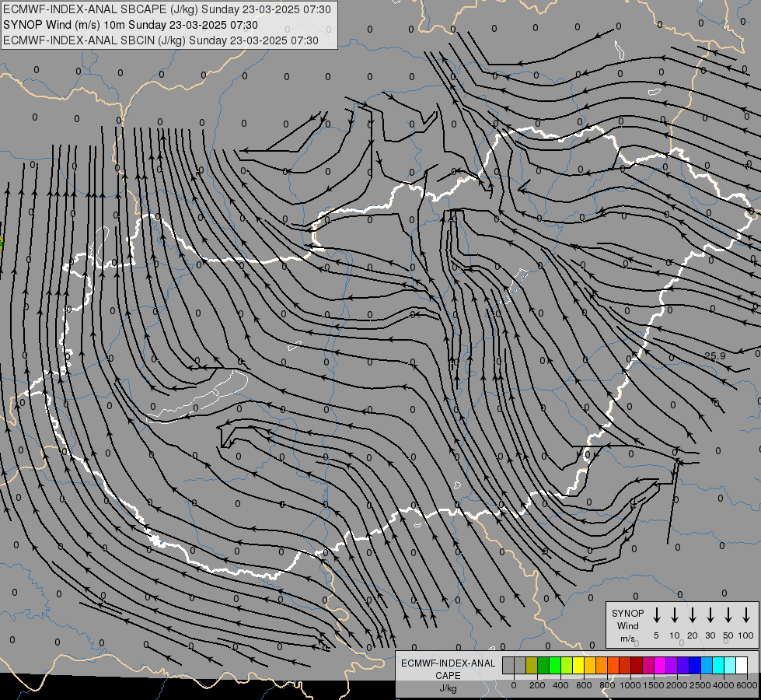
Task: Click the m/s unit in wind legend
Action: pyautogui.click(x=627, y=639)
